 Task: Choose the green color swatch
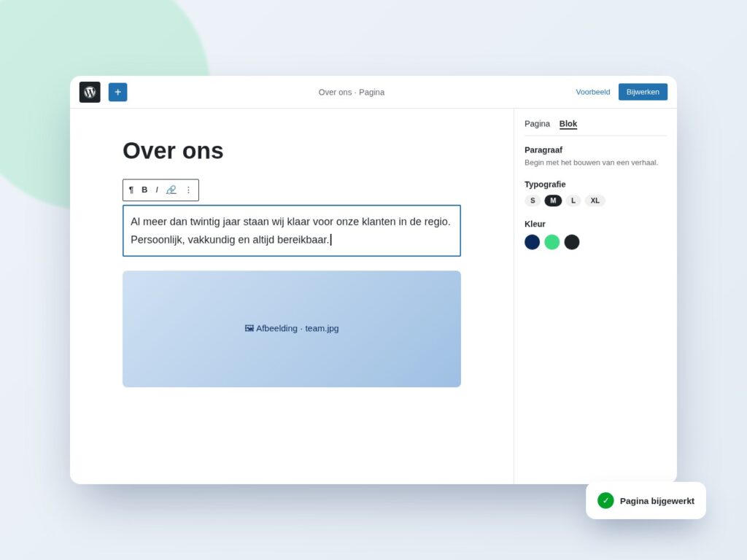[x=552, y=242]
